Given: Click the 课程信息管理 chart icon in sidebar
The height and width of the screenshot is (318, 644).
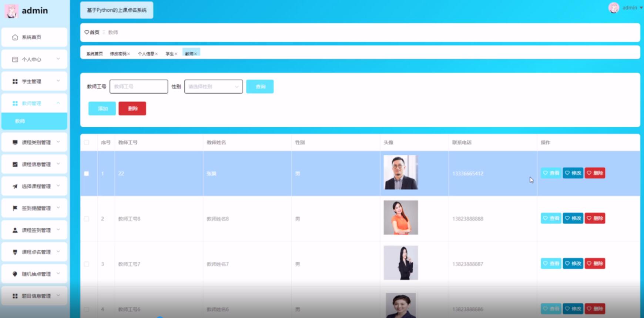Looking at the screenshot, I should (x=15, y=164).
